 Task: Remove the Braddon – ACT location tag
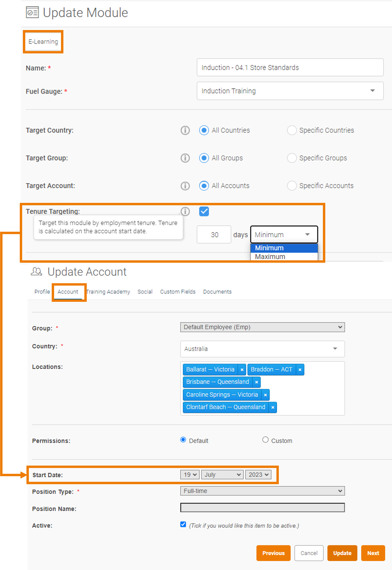click(x=300, y=370)
